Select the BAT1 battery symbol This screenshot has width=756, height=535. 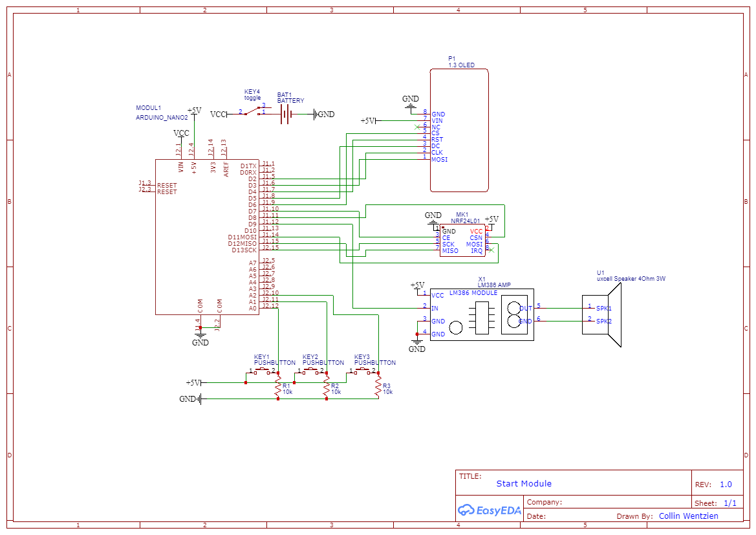285,115
